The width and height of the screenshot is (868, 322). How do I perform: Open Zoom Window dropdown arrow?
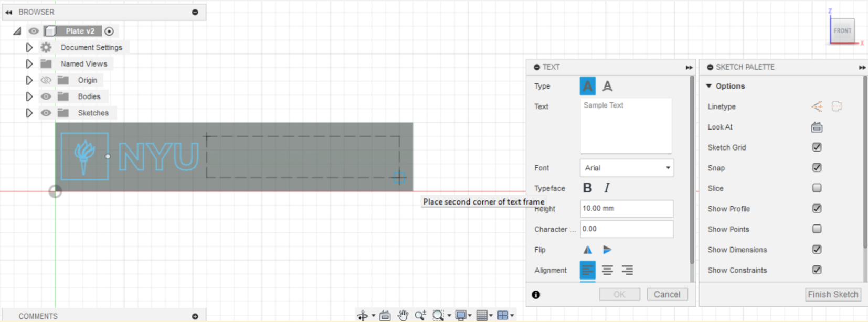point(449,316)
